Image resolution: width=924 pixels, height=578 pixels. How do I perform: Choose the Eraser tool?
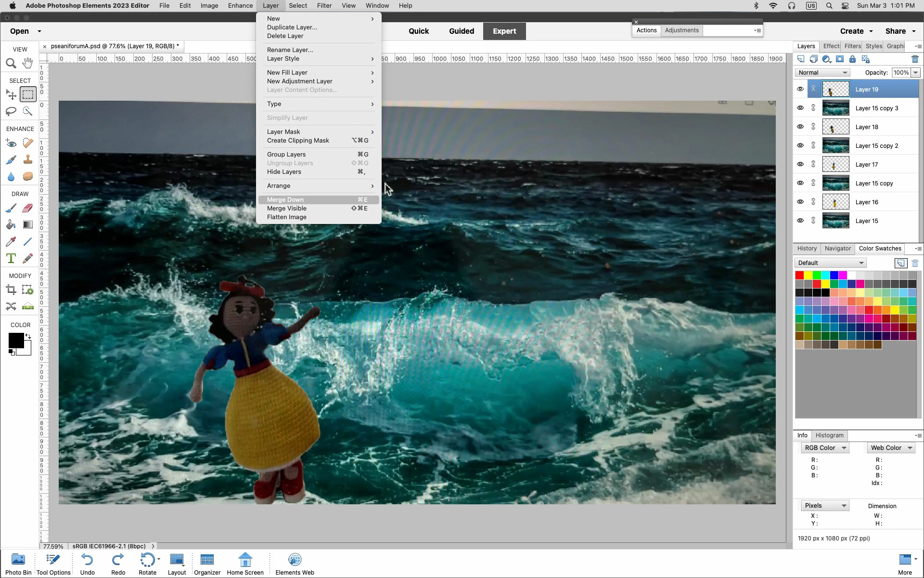(28, 208)
